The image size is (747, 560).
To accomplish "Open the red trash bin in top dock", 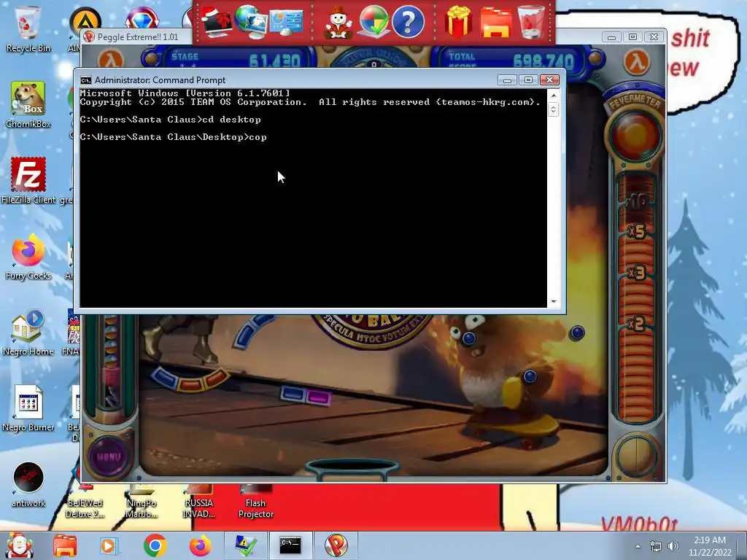I will (531, 22).
